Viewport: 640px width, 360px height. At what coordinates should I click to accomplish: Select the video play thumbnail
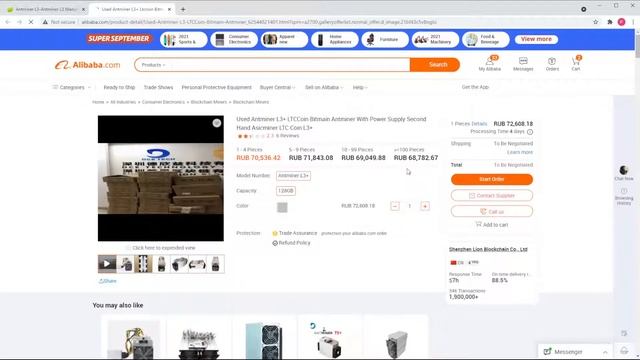[107, 264]
